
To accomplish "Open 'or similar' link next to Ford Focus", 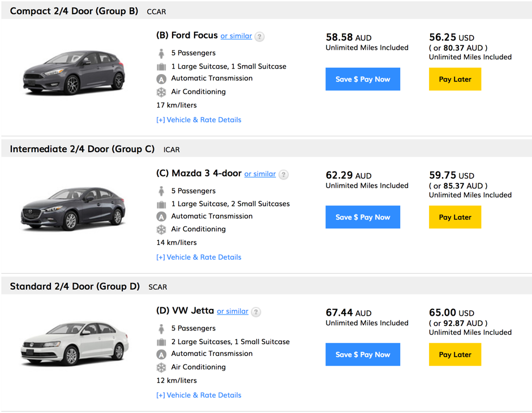I will click(x=236, y=36).
